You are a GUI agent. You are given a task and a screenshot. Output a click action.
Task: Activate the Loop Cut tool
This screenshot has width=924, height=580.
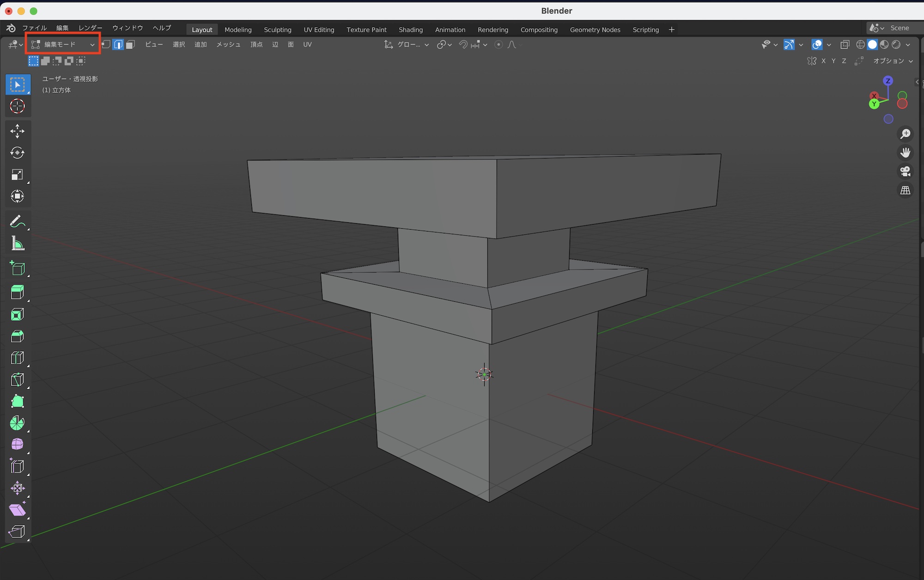pos(18,357)
